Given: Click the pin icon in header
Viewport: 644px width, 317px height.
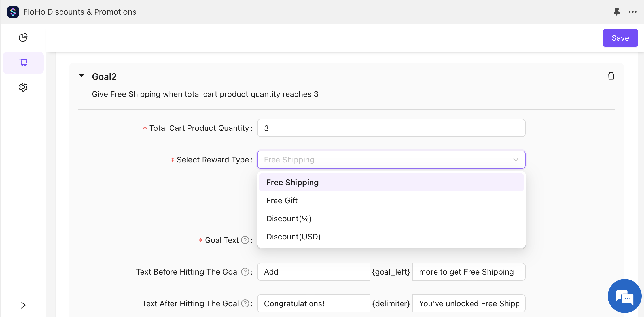Looking at the screenshot, I should tap(617, 12).
